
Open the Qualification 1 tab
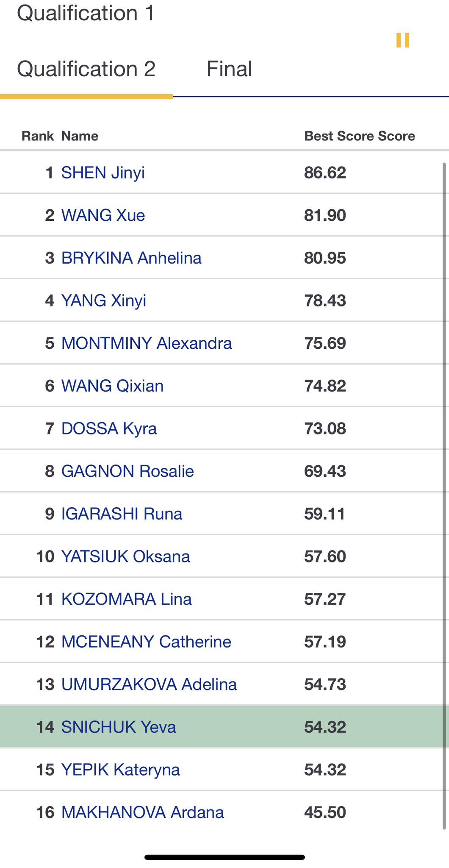[x=86, y=13]
